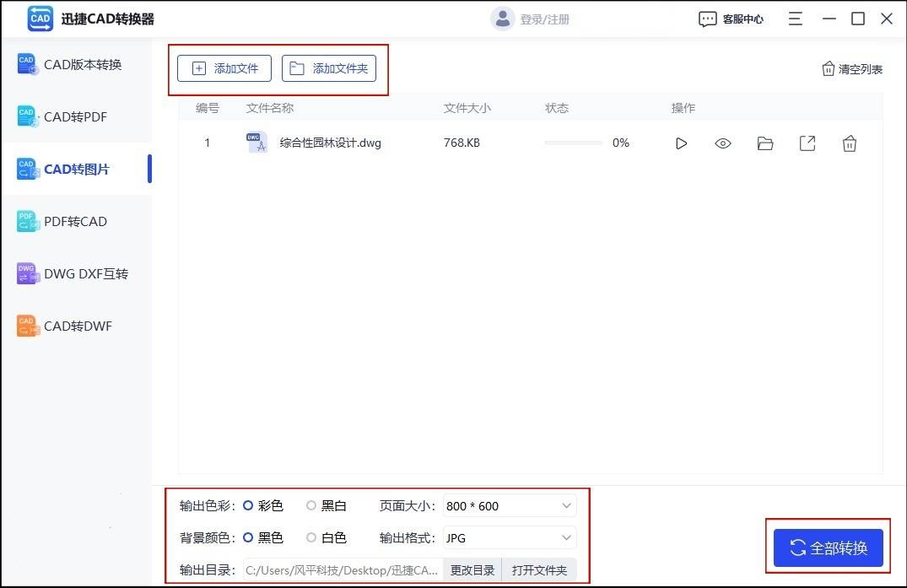Open the 输出格式 JPG dropdown
The width and height of the screenshot is (907, 588).
(510, 537)
